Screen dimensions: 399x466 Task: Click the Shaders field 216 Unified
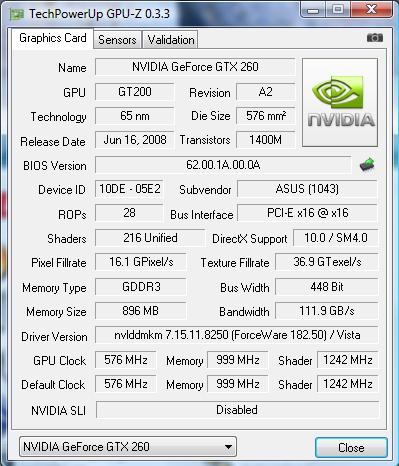click(150, 238)
